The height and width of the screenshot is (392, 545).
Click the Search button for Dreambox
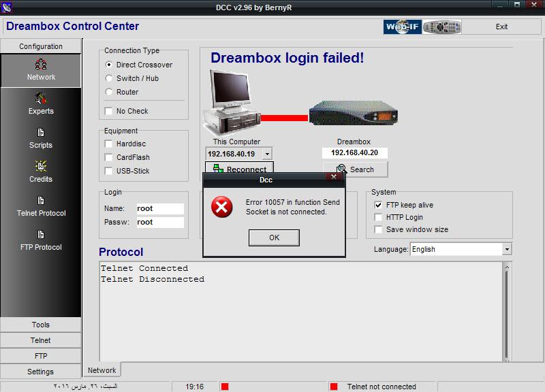[355, 169]
